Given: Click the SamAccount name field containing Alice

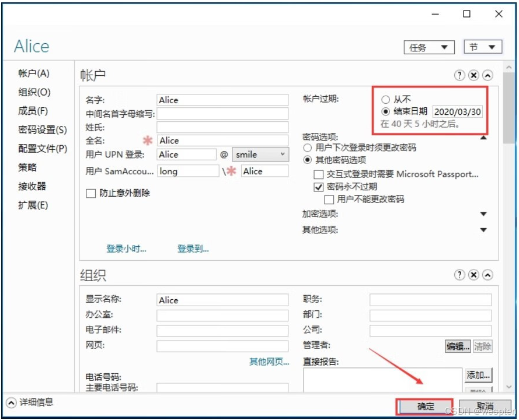Looking at the screenshot, I should (264, 171).
